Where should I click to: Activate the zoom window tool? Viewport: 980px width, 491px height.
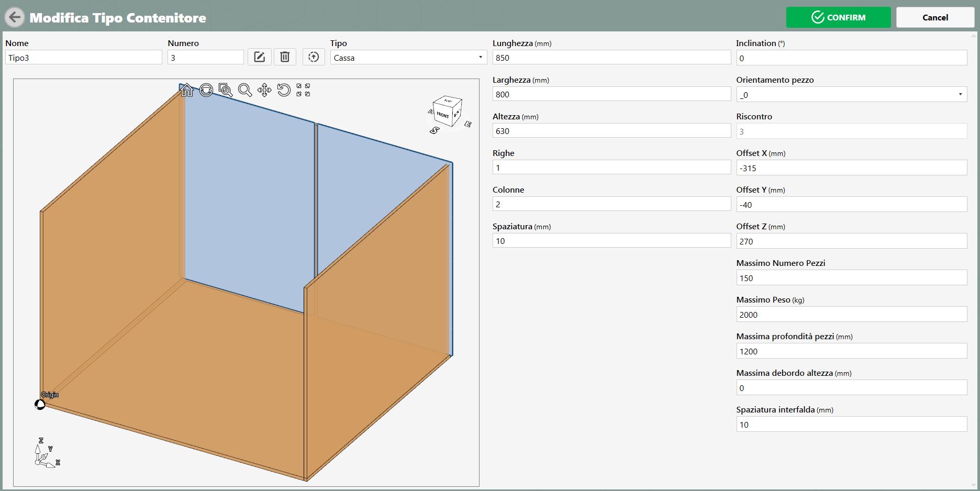pyautogui.click(x=226, y=90)
